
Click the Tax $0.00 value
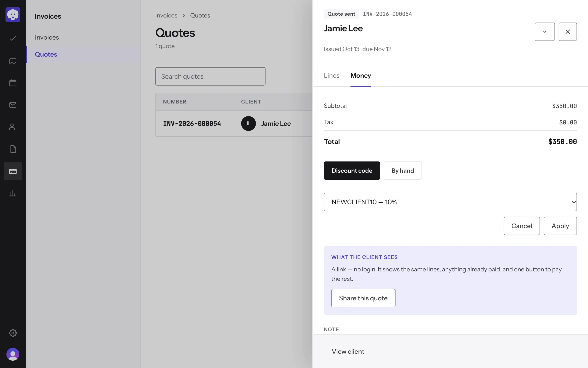click(568, 122)
